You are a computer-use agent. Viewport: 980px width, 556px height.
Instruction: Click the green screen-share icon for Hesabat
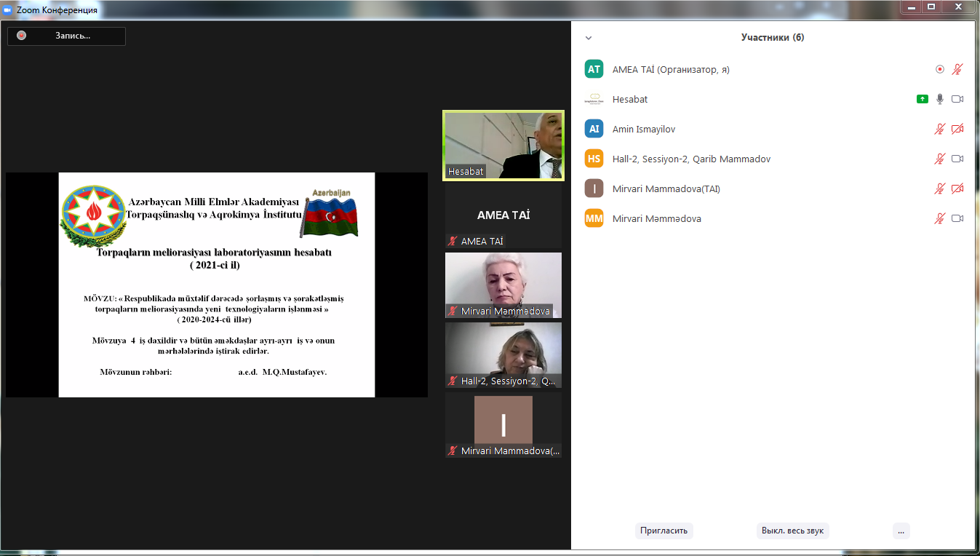923,99
